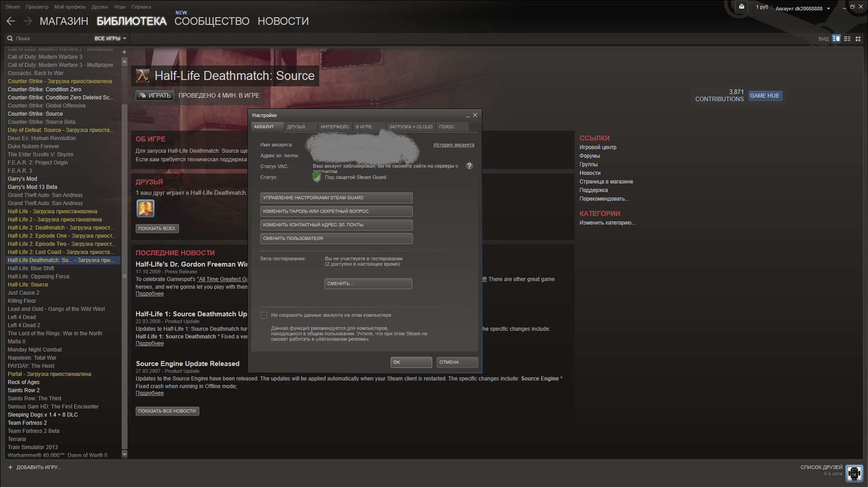Click ИЗМЕНИТЬ КОНТАКТНЫЙ АДРЕС ЭЛ. ПОЧТЫ button
This screenshot has width=868, height=488.
pos(336,225)
